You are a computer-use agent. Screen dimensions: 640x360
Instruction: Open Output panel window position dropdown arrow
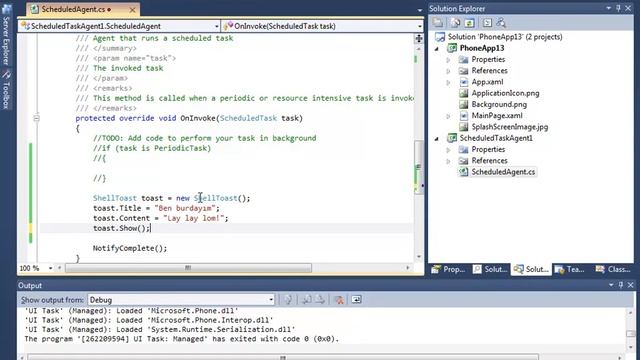click(611, 285)
